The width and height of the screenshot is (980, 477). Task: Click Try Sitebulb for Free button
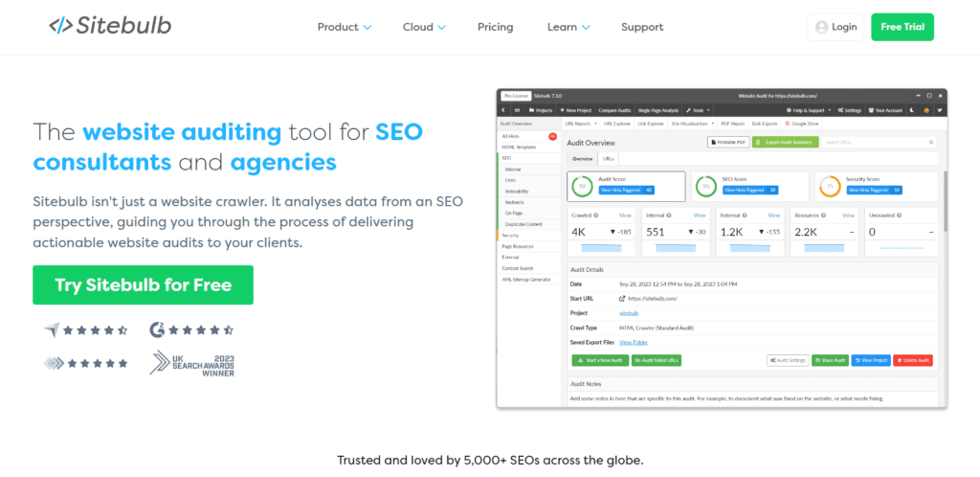(144, 285)
